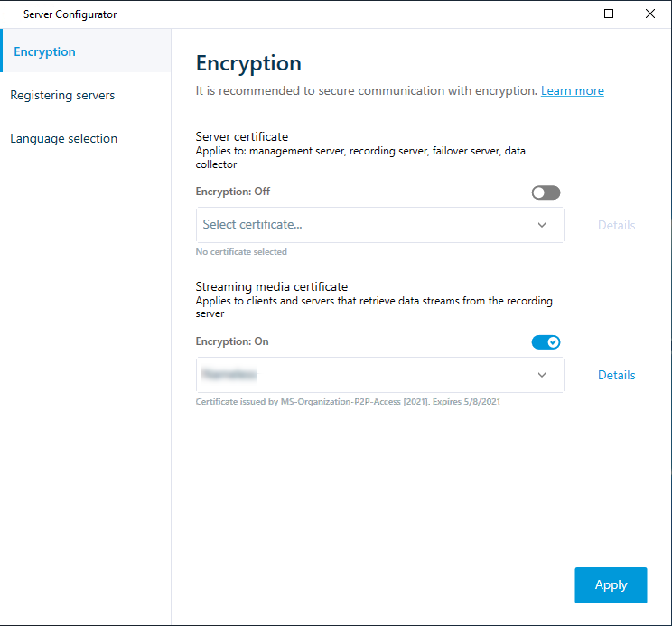The image size is (672, 626).
Task: Disable the Streaming media certificate encryption toggle
Action: 546,342
